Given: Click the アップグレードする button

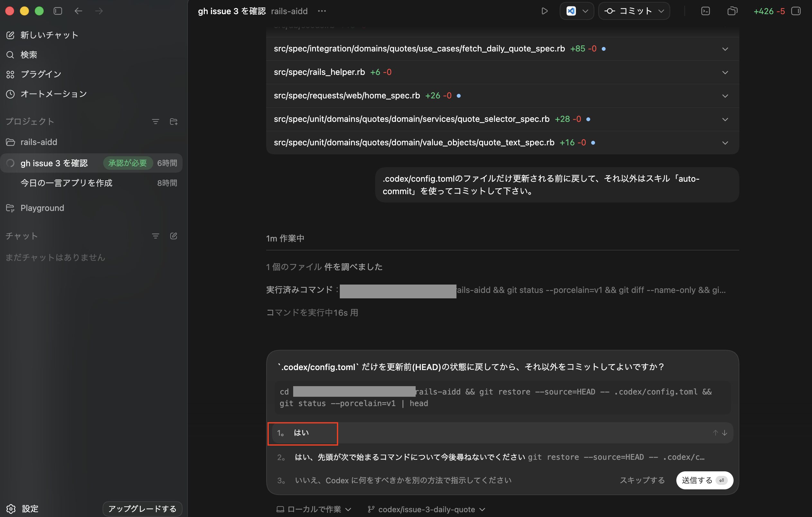Looking at the screenshot, I should pos(142,509).
